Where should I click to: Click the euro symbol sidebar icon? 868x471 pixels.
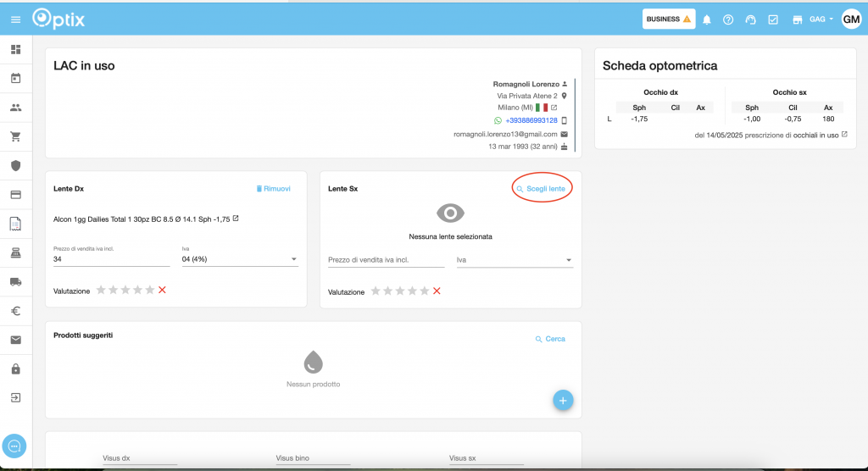click(x=15, y=311)
